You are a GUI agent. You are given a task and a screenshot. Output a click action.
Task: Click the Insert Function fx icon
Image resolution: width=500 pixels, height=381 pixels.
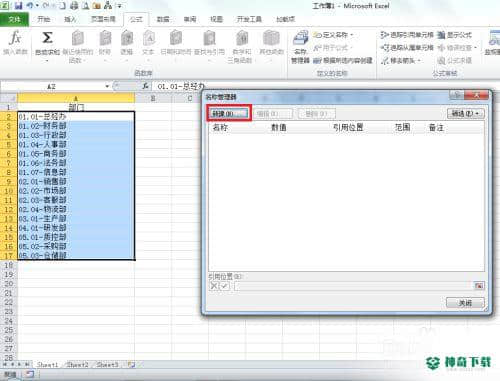[15, 38]
